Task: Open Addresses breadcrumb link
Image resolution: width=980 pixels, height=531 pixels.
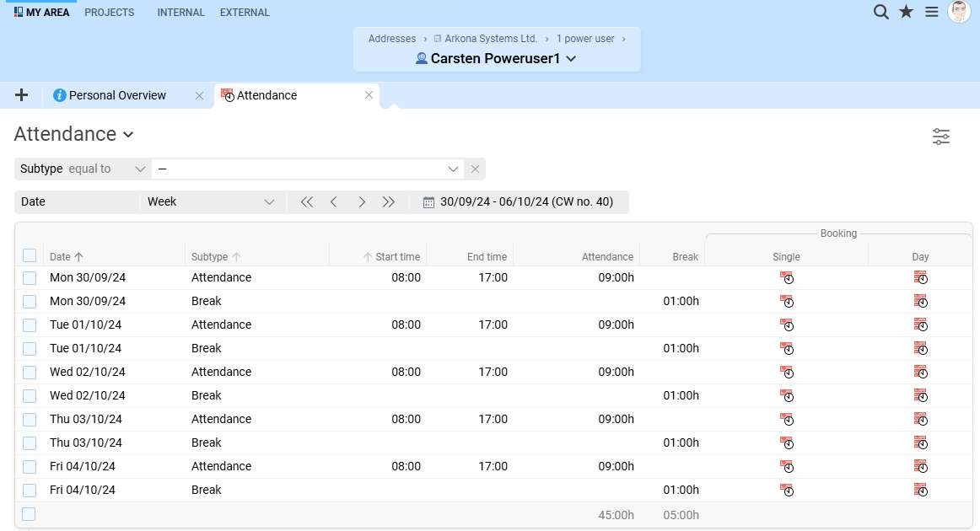Action: 392,39
